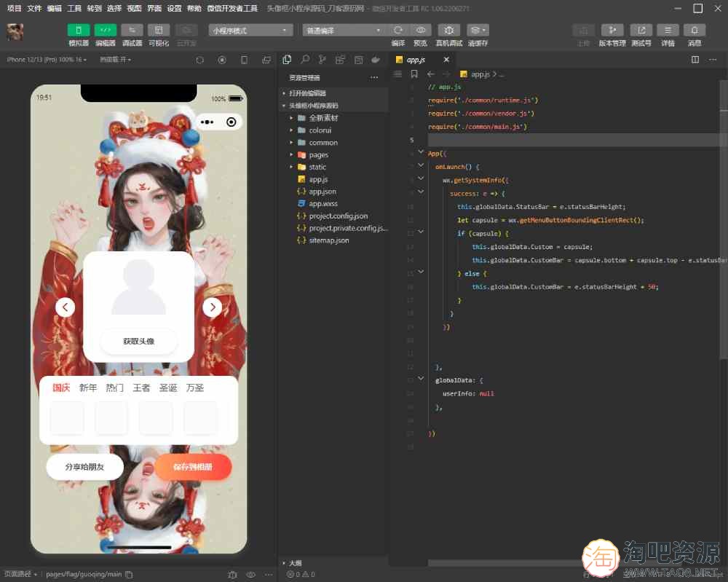
Task: Collapse the globalData code fold arrow
Action: (x=421, y=379)
